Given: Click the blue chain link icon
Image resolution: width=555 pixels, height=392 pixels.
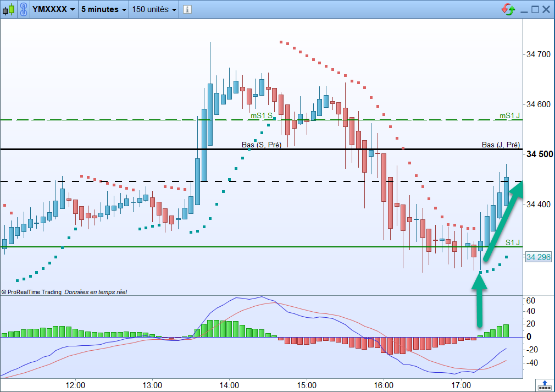Looking at the screenshot, I should click(x=24, y=9).
